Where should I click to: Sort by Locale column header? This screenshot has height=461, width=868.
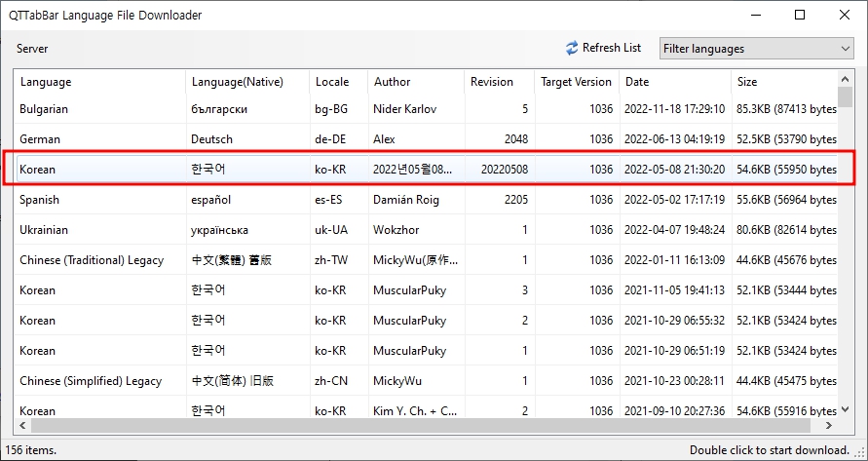(x=339, y=82)
